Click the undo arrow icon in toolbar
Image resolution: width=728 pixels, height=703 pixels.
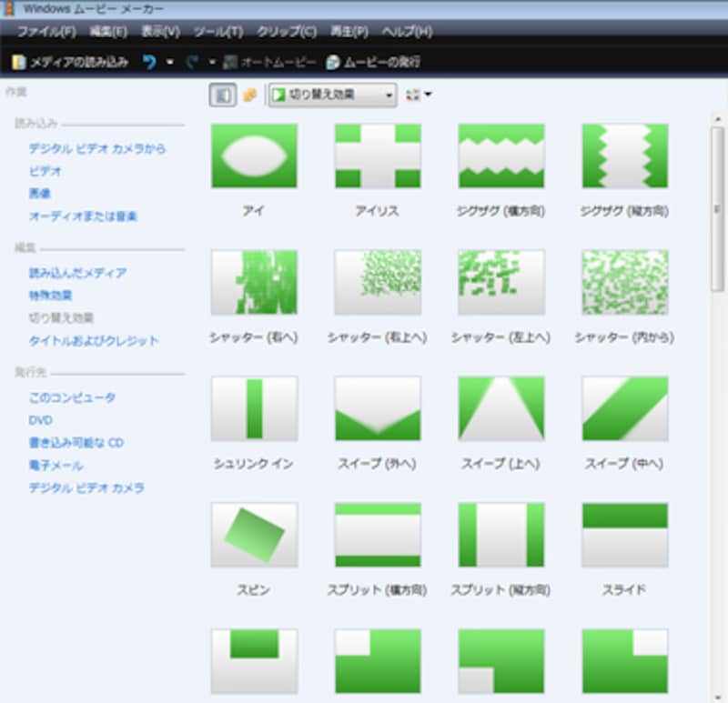pyautogui.click(x=149, y=63)
